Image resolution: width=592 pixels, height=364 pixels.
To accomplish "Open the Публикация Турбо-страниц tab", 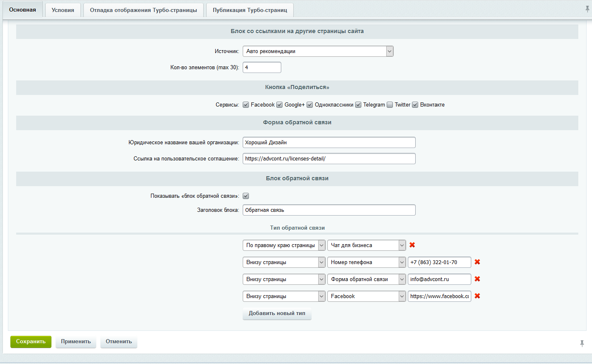I will (250, 10).
